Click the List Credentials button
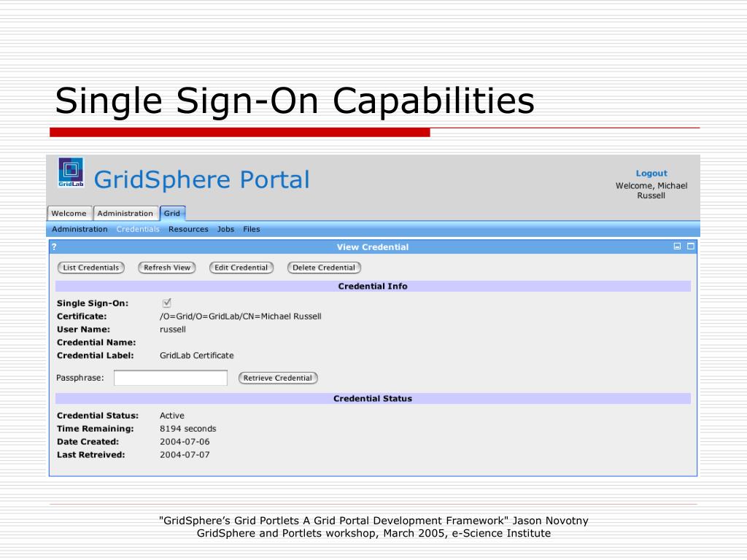This screenshot has height=560, width=747. coord(91,268)
